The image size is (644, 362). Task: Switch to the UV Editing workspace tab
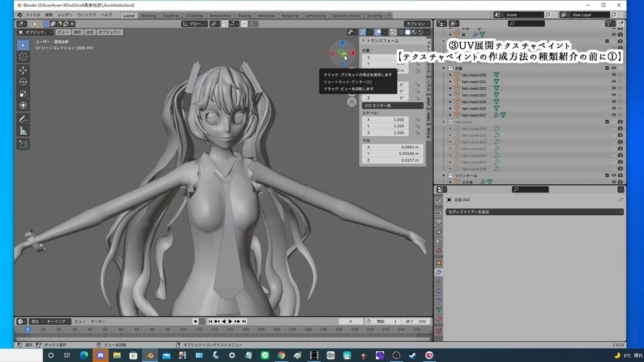[193, 15]
